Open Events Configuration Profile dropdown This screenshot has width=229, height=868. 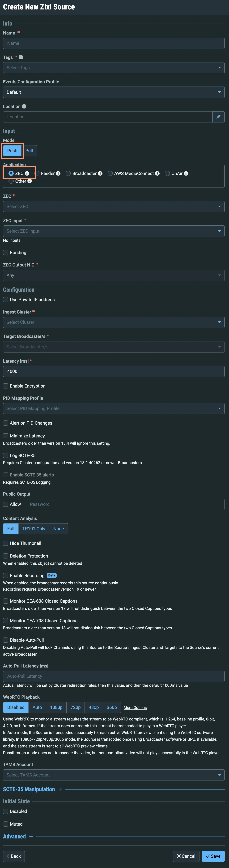point(114,92)
